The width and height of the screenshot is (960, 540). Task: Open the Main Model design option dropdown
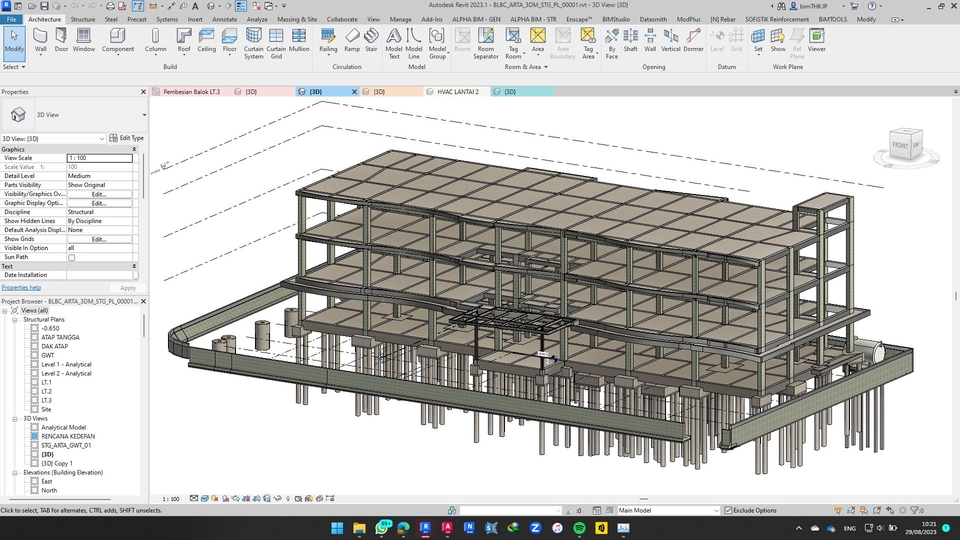pyautogui.click(x=714, y=510)
